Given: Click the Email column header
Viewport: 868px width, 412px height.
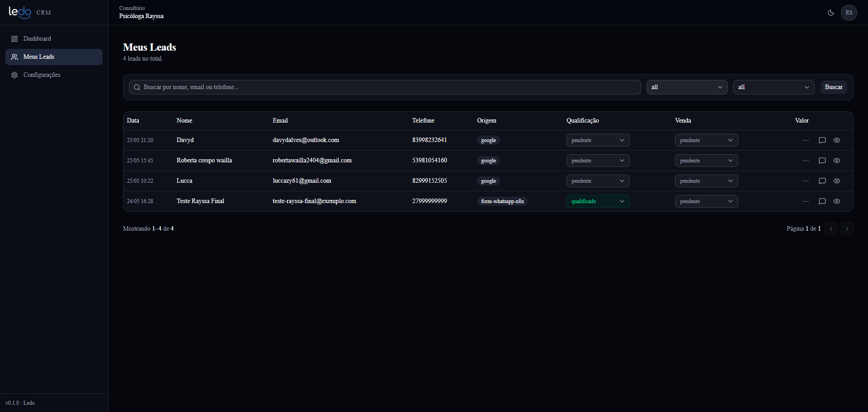Looking at the screenshot, I should 280,121.
